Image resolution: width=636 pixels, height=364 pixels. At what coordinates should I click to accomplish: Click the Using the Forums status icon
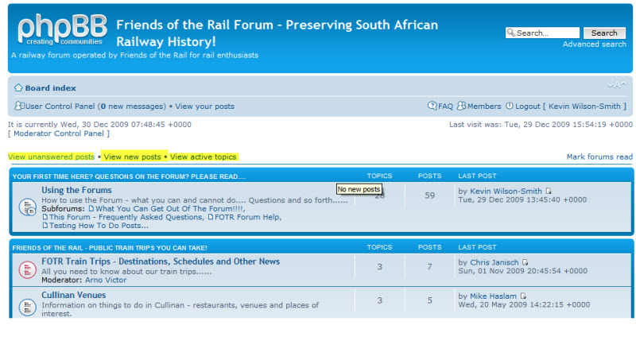click(26, 207)
